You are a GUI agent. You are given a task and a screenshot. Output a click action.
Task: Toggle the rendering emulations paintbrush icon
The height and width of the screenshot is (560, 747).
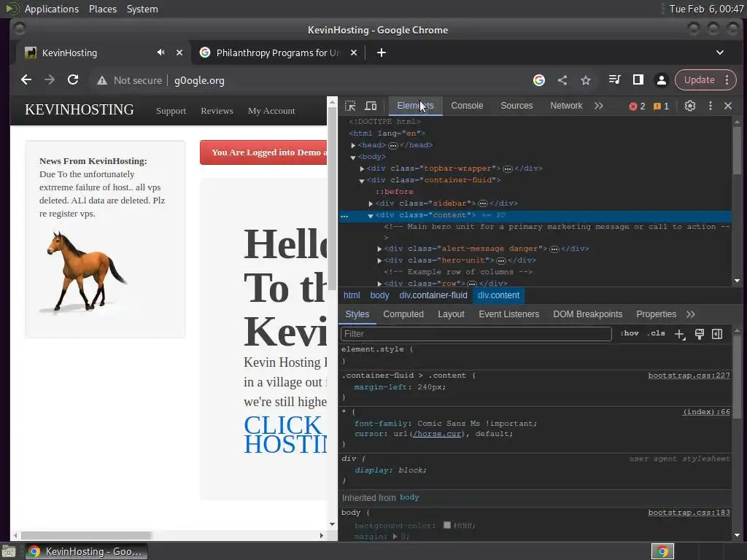click(x=700, y=334)
